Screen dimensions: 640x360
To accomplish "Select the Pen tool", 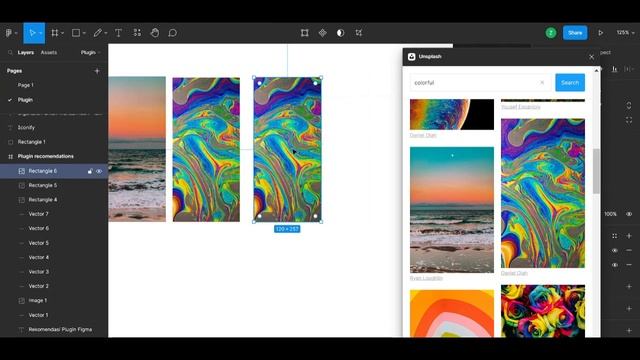I will (x=97, y=33).
